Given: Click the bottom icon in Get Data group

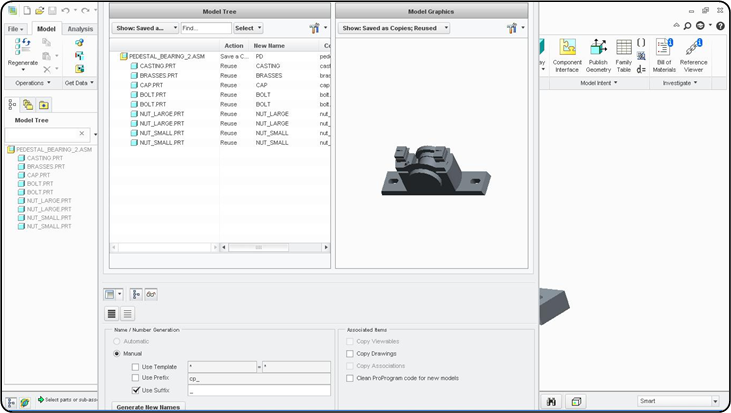Looking at the screenshot, I should click(x=79, y=69).
